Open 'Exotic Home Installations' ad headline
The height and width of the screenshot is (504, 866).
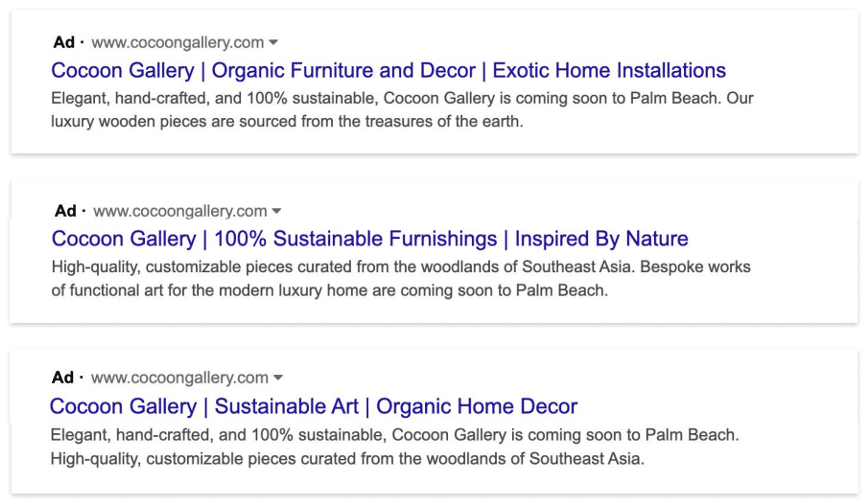coord(388,70)
